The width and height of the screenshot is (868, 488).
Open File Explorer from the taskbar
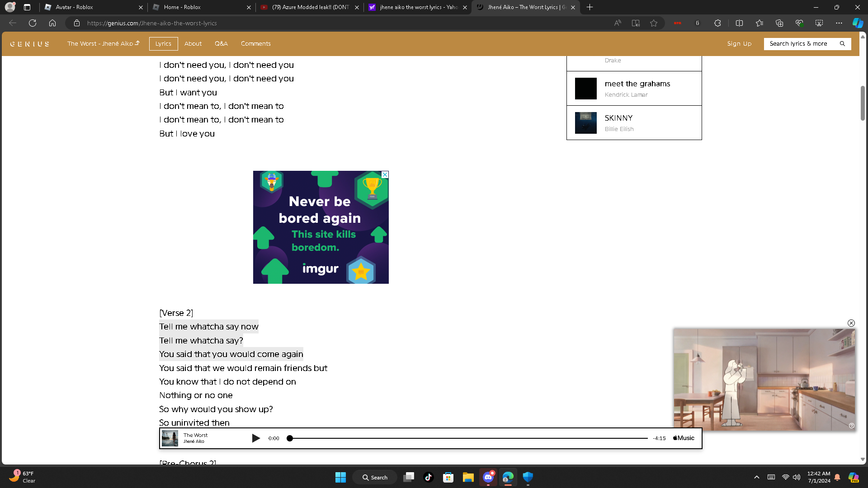point(468,477)
